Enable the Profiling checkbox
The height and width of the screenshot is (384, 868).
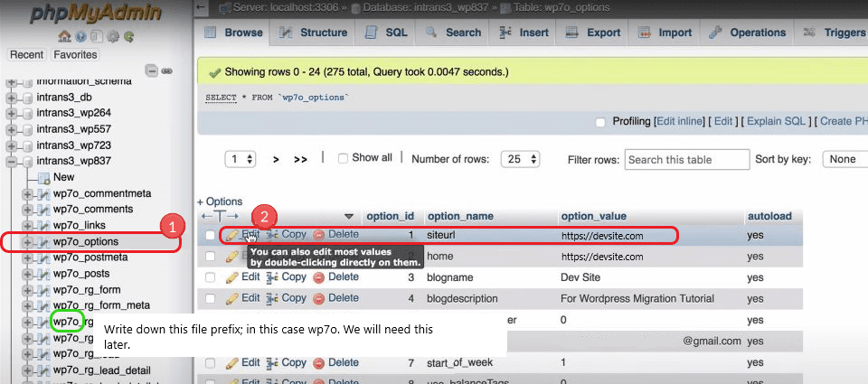[x=600, y=122]
